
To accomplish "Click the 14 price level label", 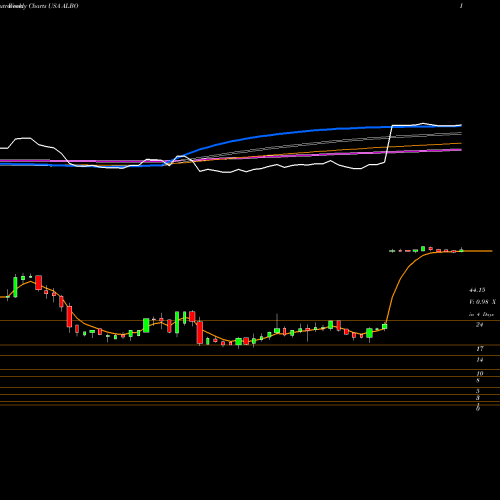I will click(x=480, y=360).
